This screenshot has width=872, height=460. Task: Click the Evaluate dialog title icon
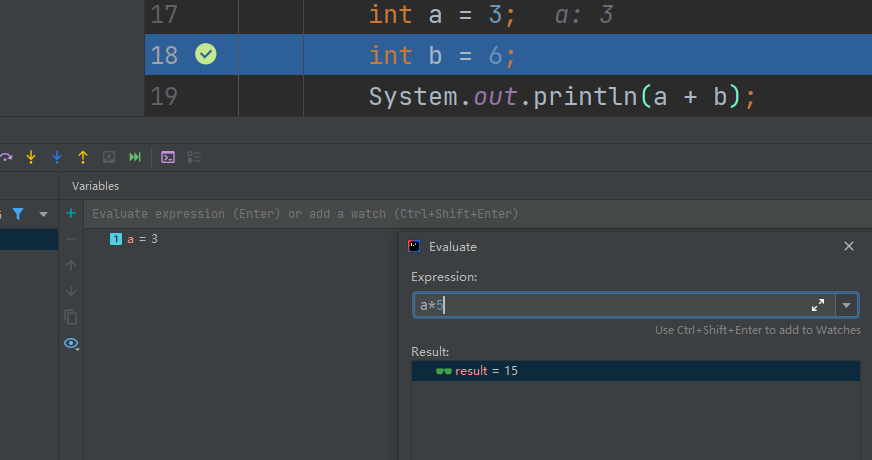414,246
